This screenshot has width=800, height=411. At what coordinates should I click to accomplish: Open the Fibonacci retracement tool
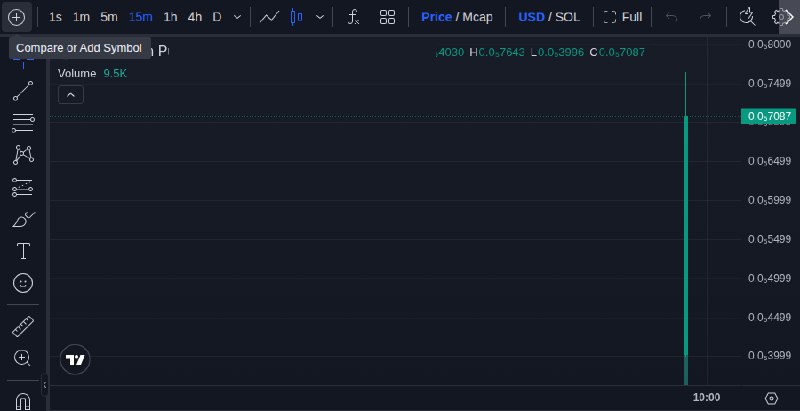[23, 123]
